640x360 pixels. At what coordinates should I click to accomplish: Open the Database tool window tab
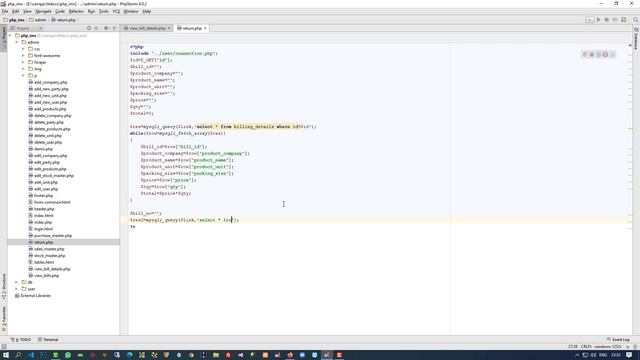[636, 39]
